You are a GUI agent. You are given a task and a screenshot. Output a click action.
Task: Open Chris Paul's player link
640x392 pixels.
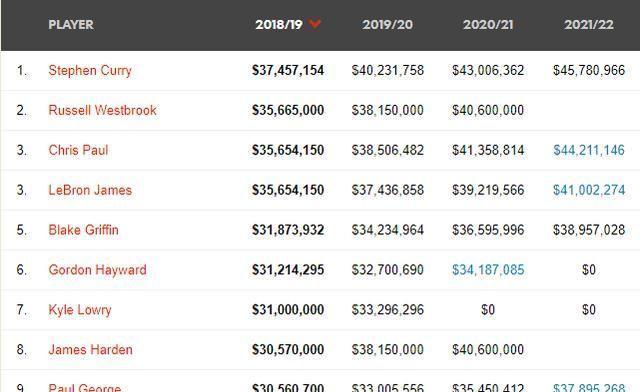78,150
